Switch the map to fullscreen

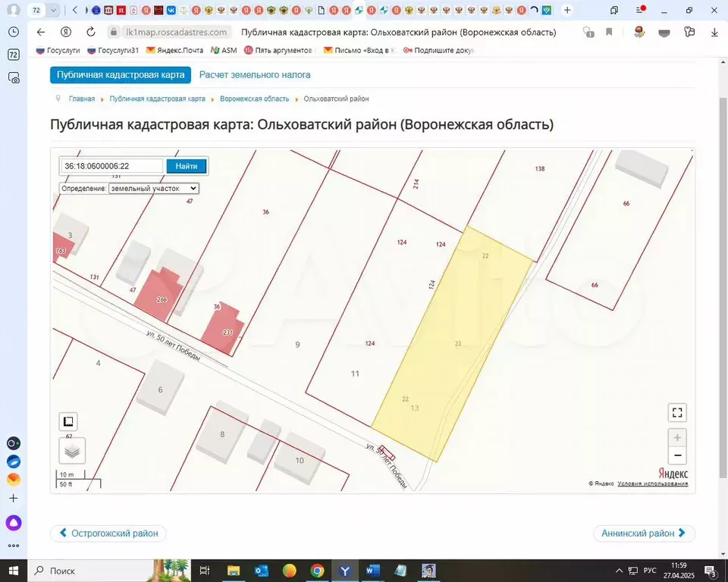tap(677, 412)
